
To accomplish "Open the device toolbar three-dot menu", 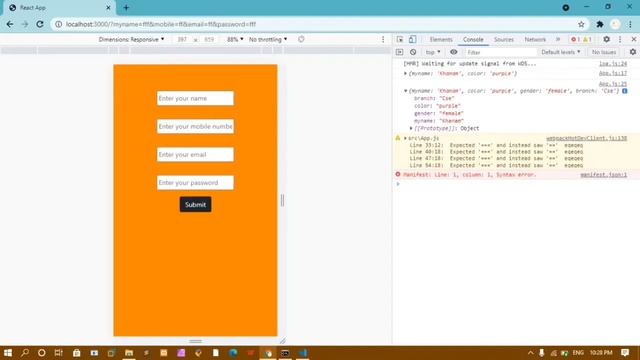I will pos(383,40).
